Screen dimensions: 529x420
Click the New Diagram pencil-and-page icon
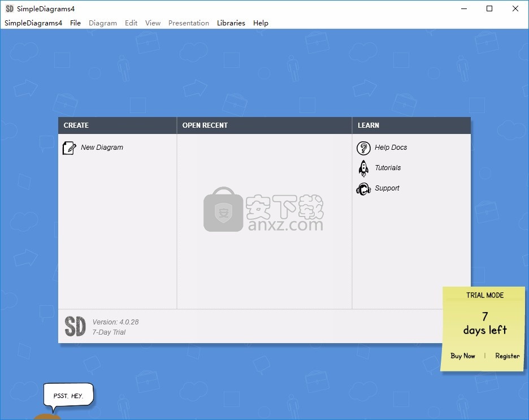click(x=69, y=148)
